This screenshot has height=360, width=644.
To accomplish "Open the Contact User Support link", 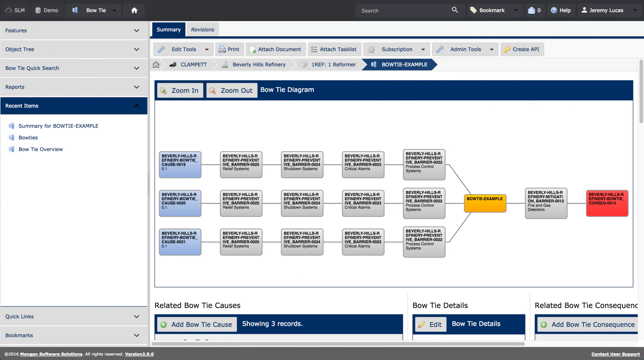I will pos(615,354).
